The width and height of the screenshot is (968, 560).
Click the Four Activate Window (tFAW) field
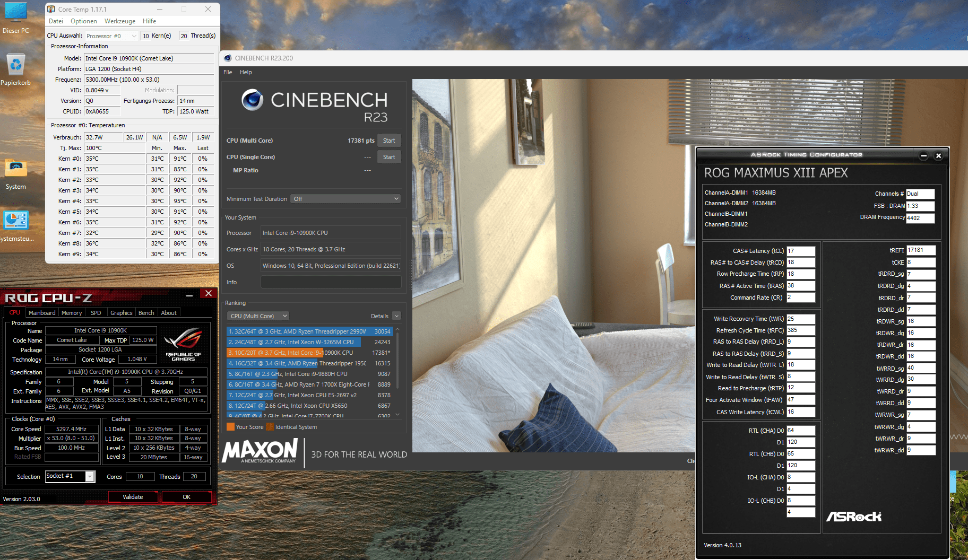coord(801,400)
